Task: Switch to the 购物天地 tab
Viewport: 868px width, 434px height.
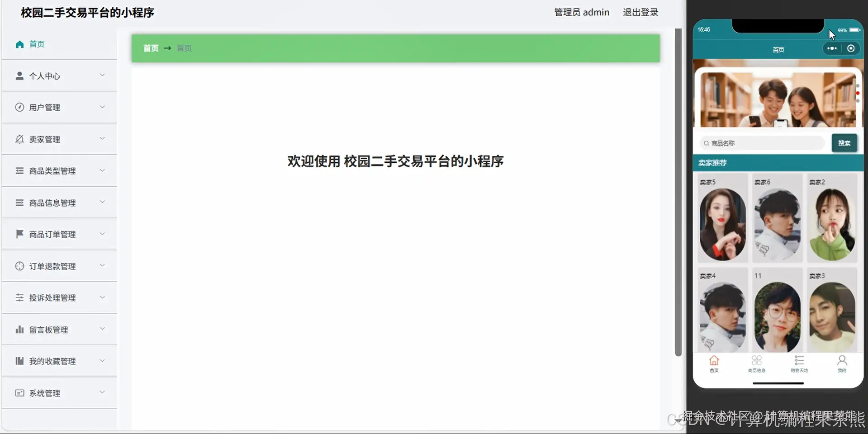Action: 799,360
